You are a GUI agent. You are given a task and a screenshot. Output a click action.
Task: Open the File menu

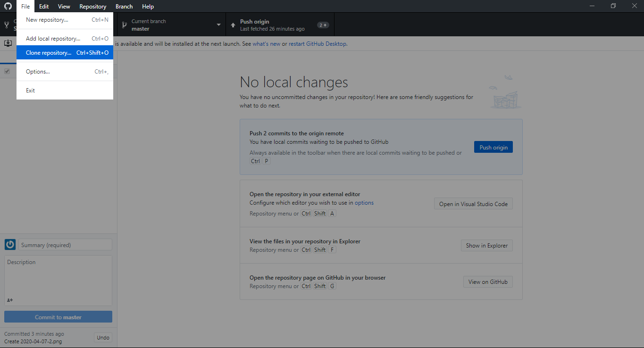tap(25, 6)
